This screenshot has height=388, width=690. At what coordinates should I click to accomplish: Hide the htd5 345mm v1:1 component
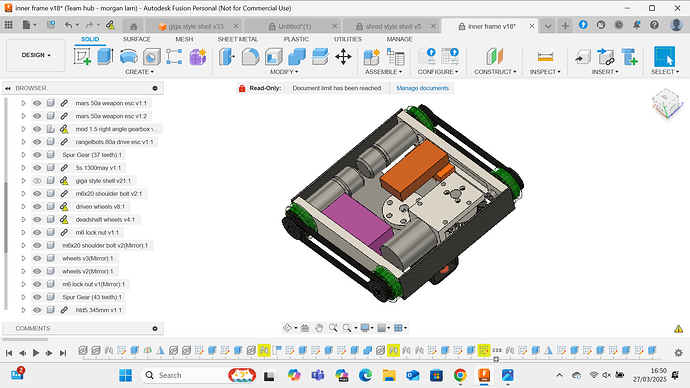37,310
